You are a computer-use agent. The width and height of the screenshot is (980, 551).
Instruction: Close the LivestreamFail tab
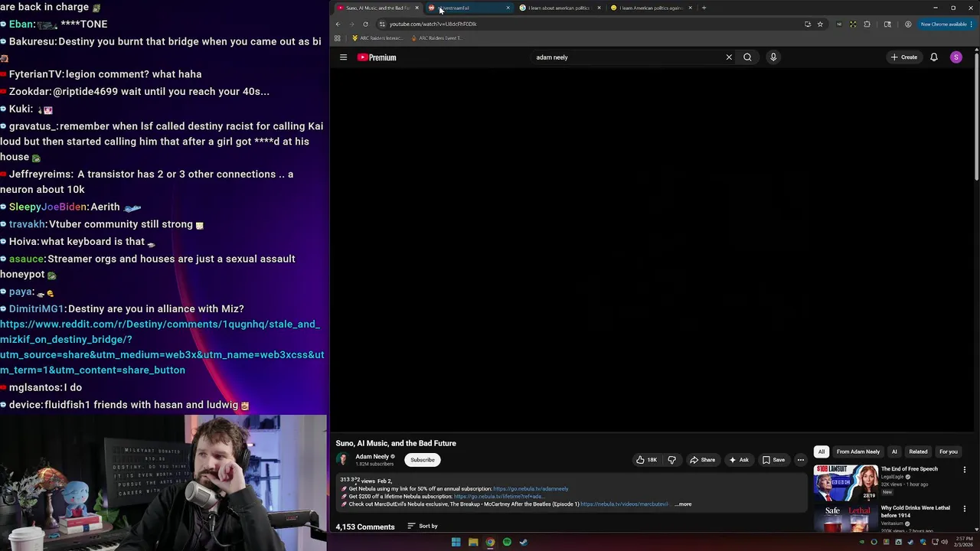point(508,8)
